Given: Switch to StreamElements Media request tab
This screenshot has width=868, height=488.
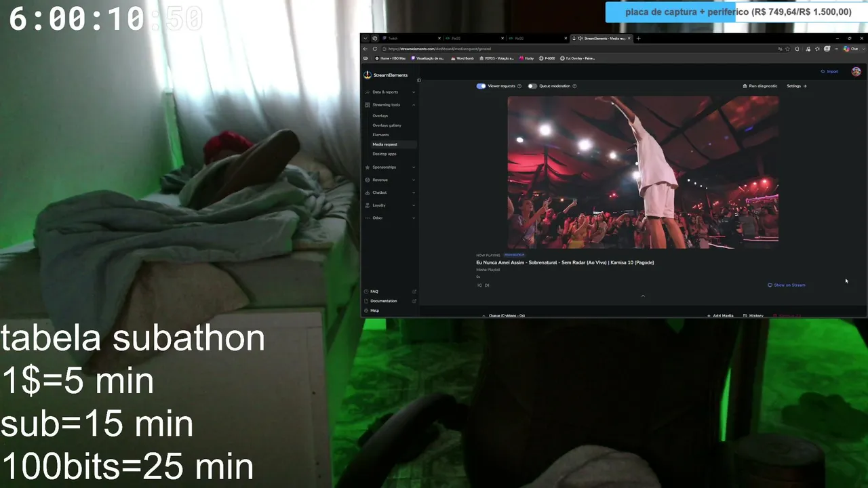Looking at the screenshot, I should [x=602, y=39].
